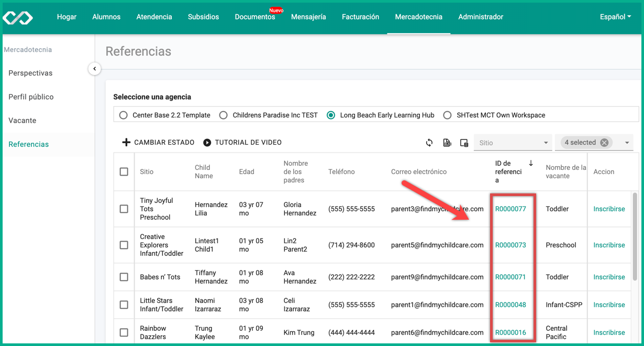Image resolution: width=644 pixels, height=346 pixels.
Task: Open referral R0000048
Action: coord(510,305)
